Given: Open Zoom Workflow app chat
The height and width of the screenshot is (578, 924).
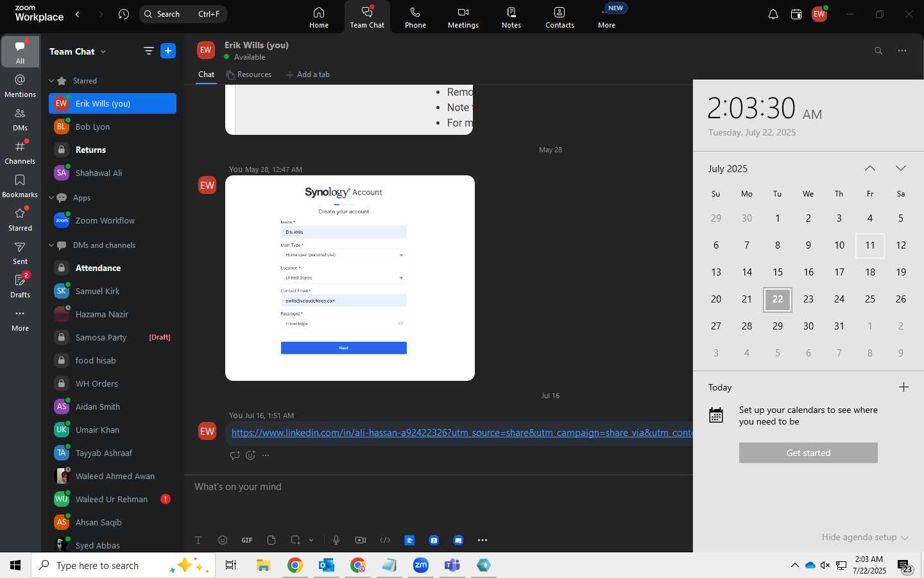Looking at the screenshot, I should (113, 220).
